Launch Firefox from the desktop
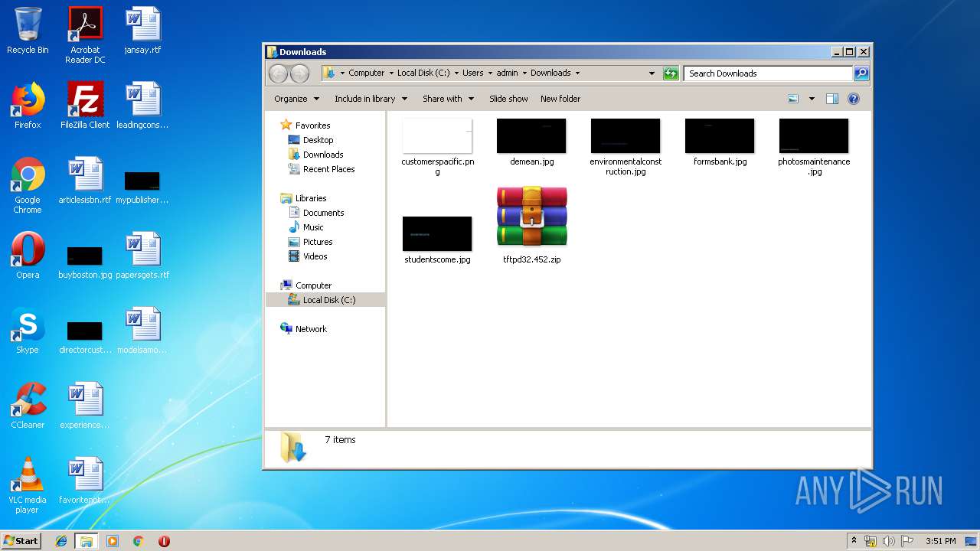Screen dimensions: 980x551 (28, 106)
